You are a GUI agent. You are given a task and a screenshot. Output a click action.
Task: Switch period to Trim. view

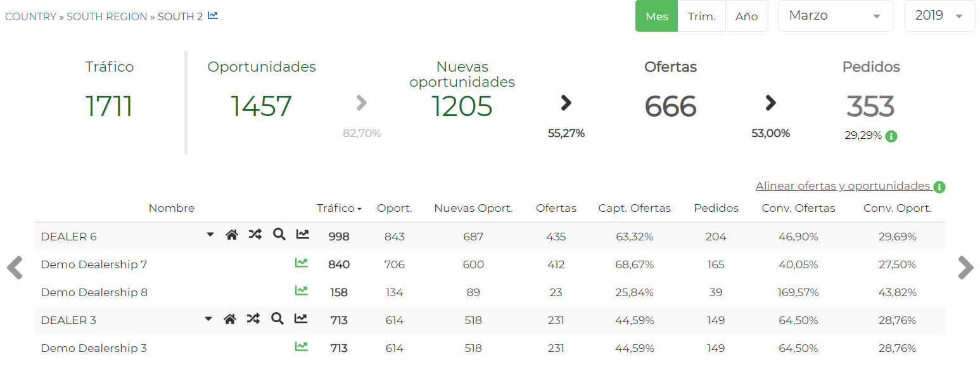pos(701,16)
